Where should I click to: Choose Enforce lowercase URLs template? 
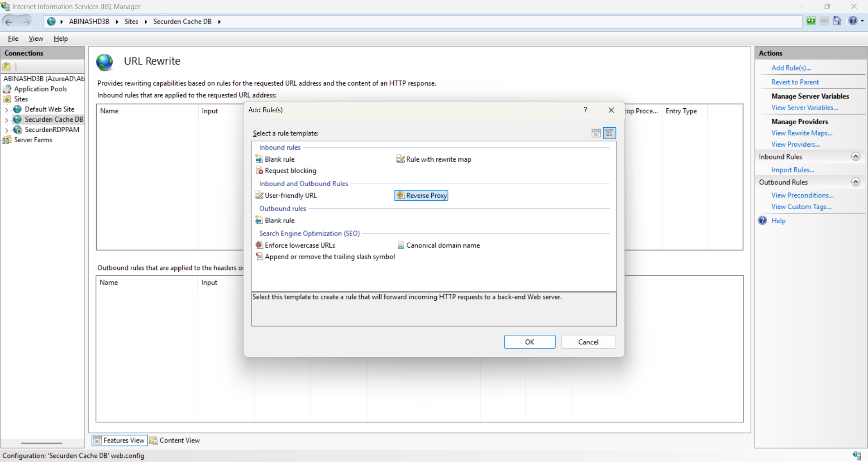click(x=296, y=245)
